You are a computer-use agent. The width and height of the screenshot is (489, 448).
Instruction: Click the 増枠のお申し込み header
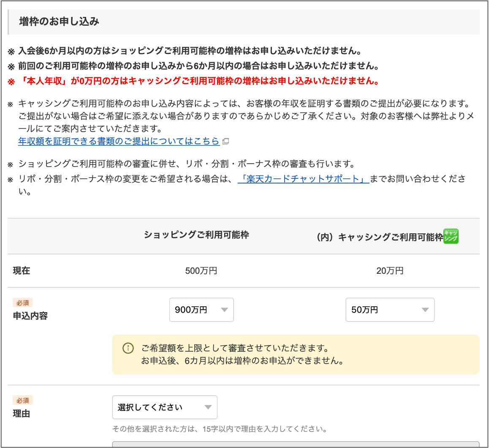click(x=59, y=22)
